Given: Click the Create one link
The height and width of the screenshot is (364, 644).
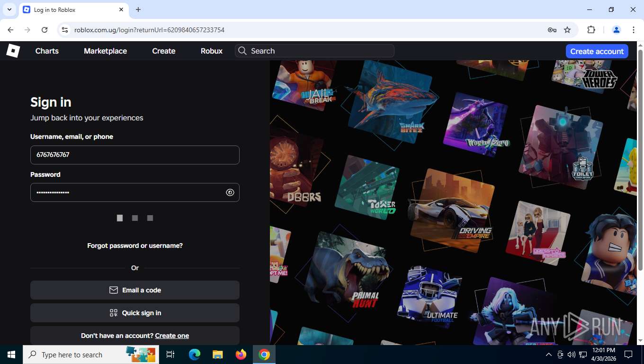Looking at the screenshot, I should (x=172, y=336).
